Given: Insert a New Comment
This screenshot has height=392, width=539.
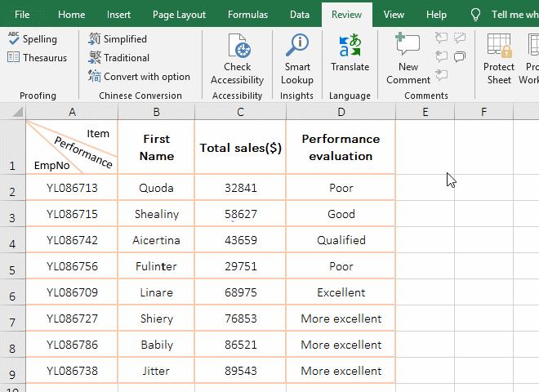Looking at the screenshot, I should pos(408,59).
